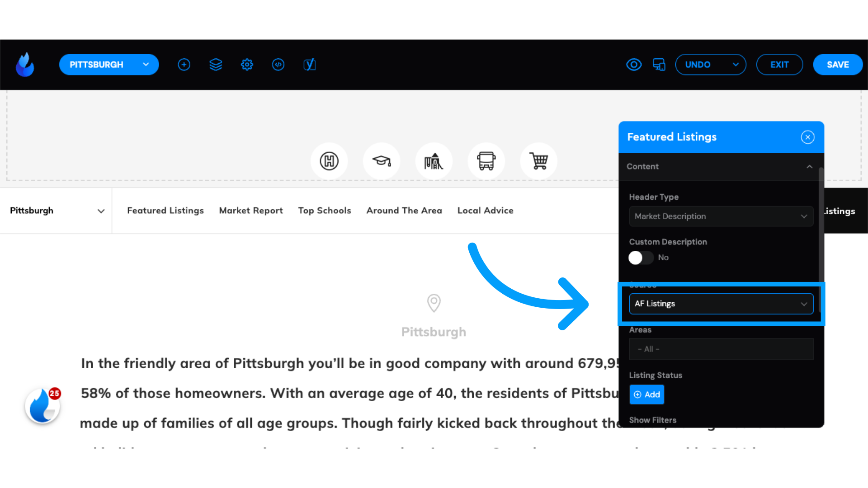Click the add new element icon
Image resolution: width=868 pixels, height=488 pixels.
pos(184,64)
